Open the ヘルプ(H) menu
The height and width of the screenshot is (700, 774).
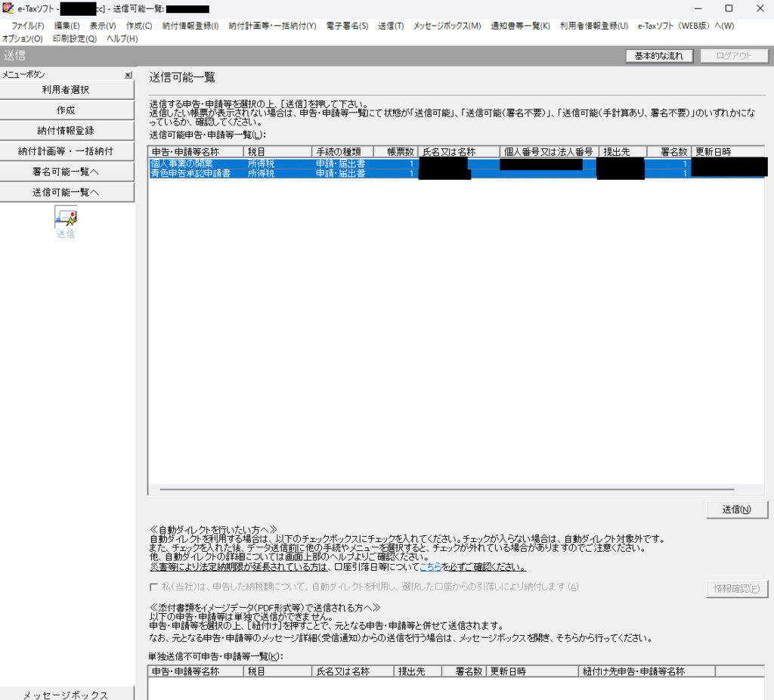point(122,39)
